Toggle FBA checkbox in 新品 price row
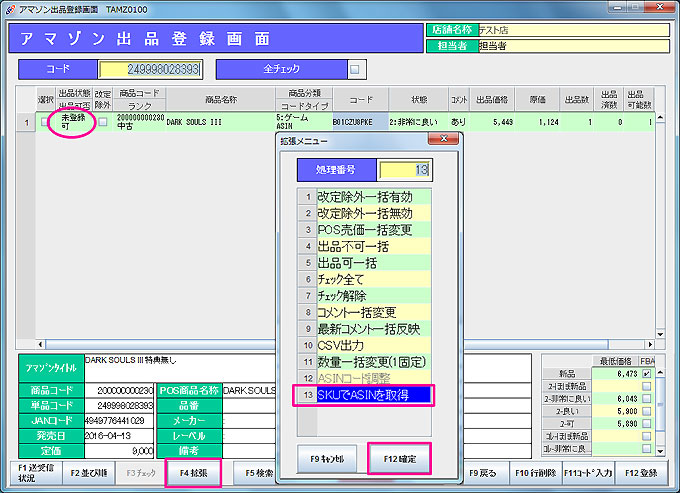The width and height of the screenshot is (680, 493). click(x=646, y=373)
